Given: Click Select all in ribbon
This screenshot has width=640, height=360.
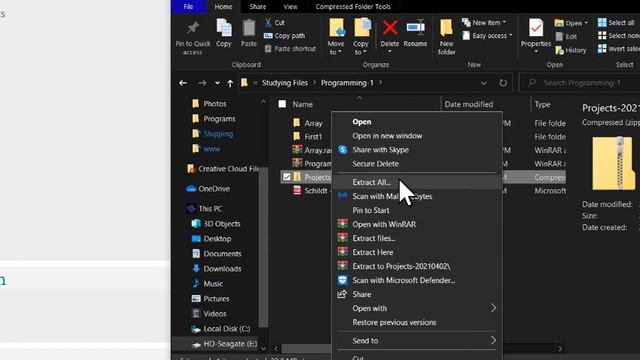Looking at the screenshot, I should click(616, 22).
